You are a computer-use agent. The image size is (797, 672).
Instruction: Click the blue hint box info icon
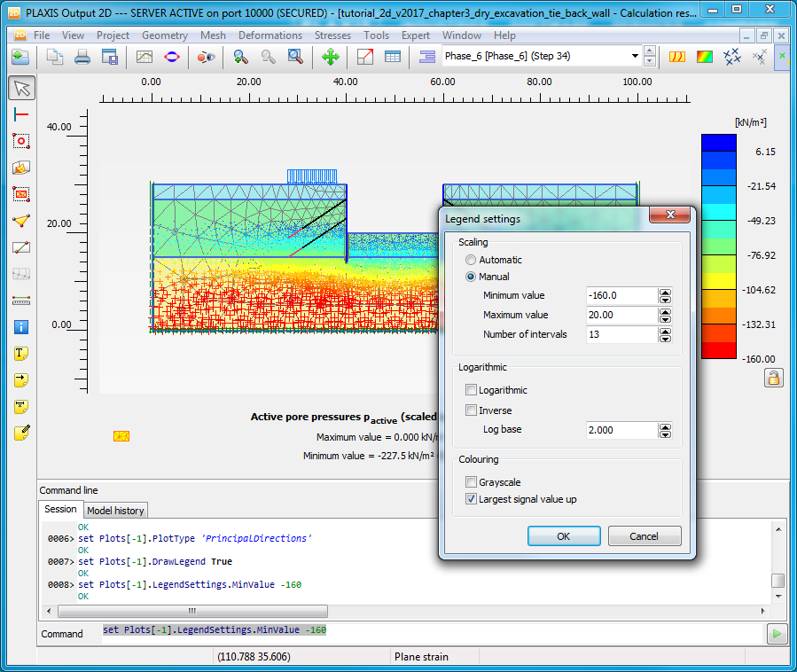point(21,326)
